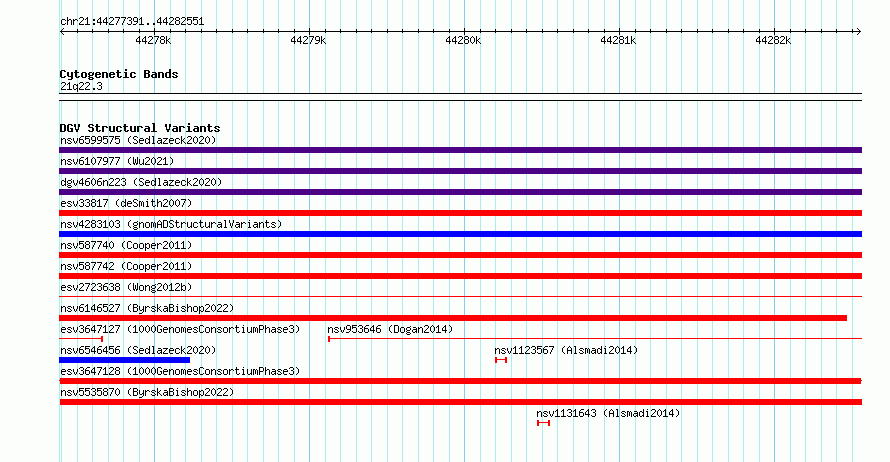Open nsv5535870 (ByrskaBishop2022) label
Screen dimensions: 890x462
(147, 392)
